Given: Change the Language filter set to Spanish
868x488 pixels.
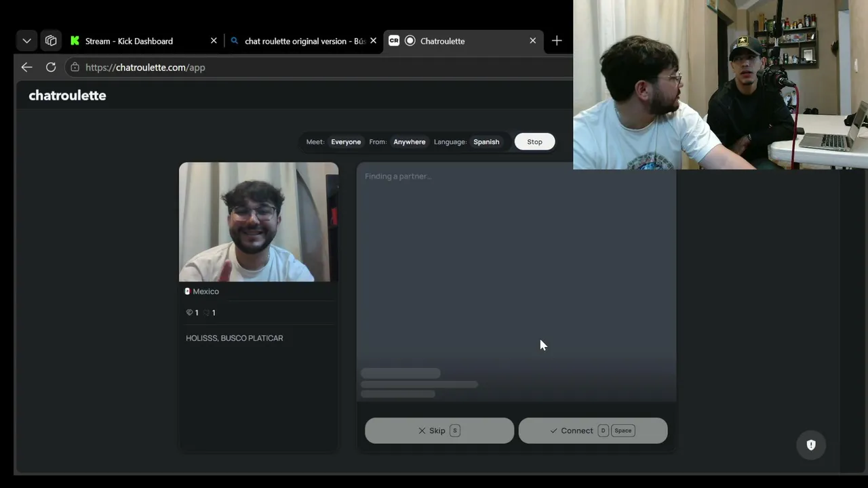Looking at the screenshot, I should 486,142.
